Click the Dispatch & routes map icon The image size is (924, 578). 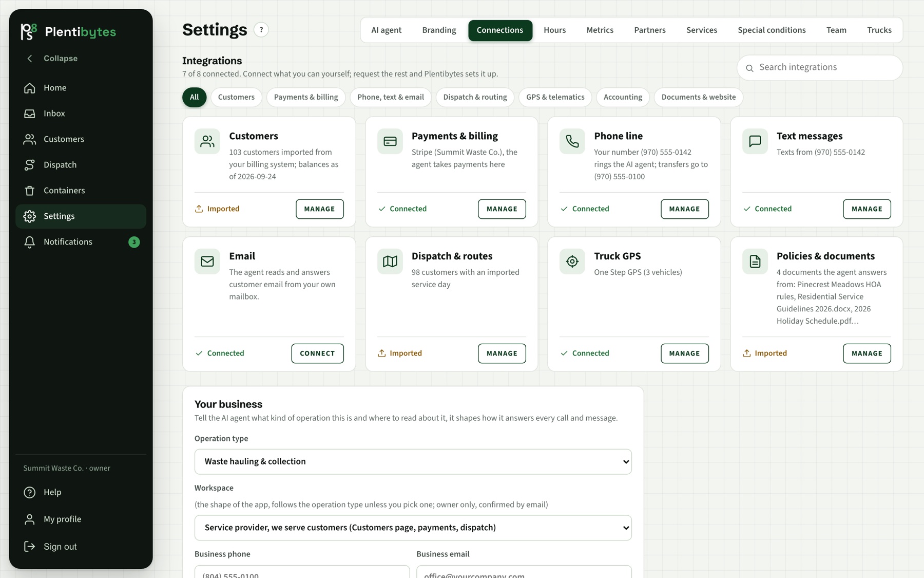coord(390,262)
